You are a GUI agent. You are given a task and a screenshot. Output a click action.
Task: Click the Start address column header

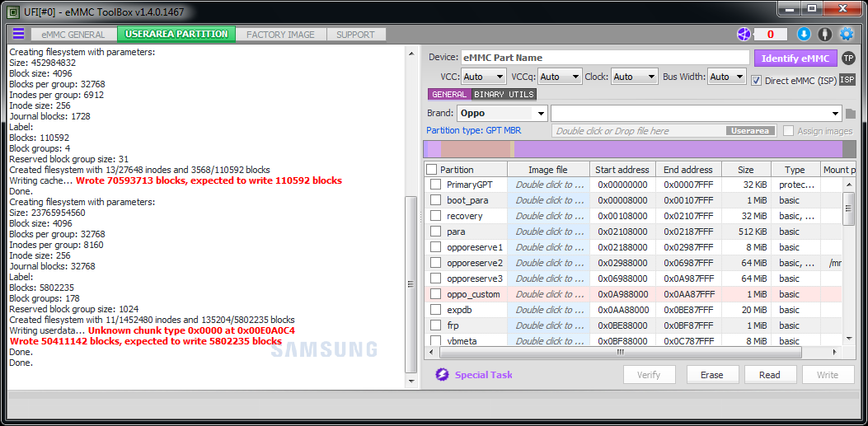(x=623, y=169)
